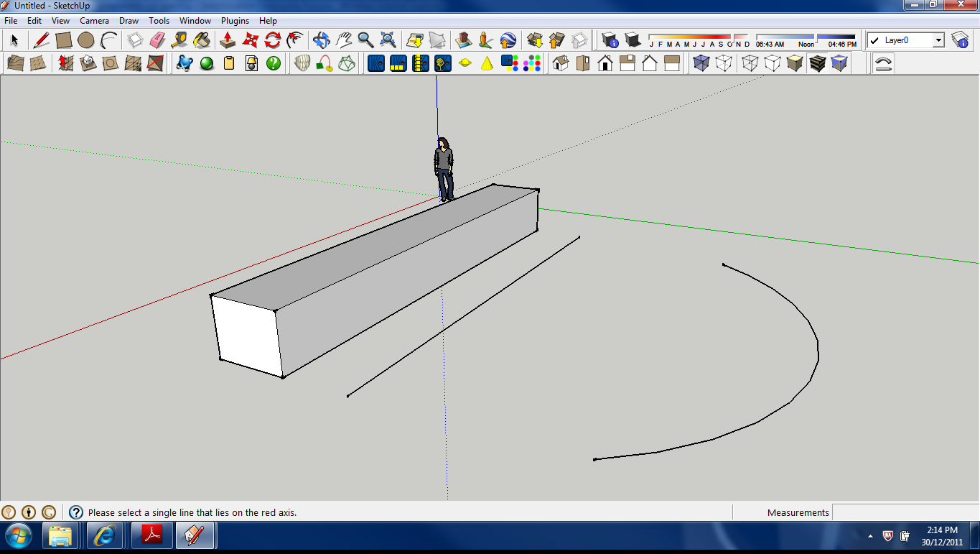Image resolution: width=980 pixels, height=554 pixels.
Task: Click Sandbox From Contours tool
Action: pos(15,63)
